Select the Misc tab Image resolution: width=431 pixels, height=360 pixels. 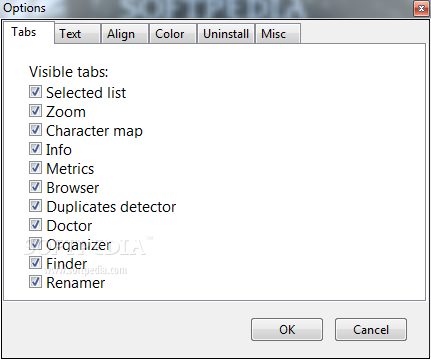tap(278, 34)
